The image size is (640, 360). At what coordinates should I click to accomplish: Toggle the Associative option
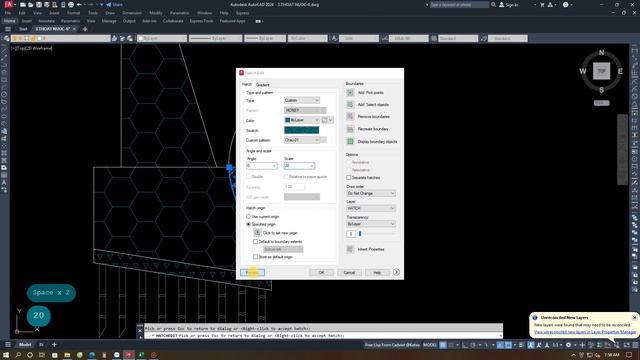pos(349,170)
